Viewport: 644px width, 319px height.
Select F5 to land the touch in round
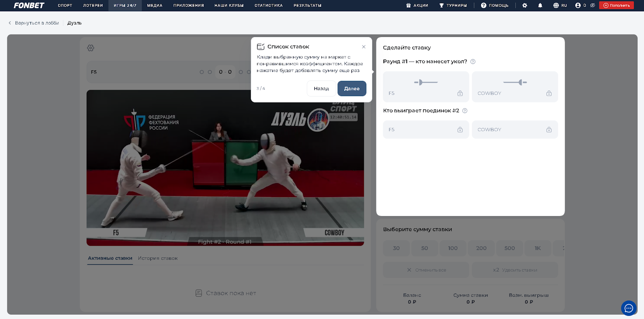426,87
